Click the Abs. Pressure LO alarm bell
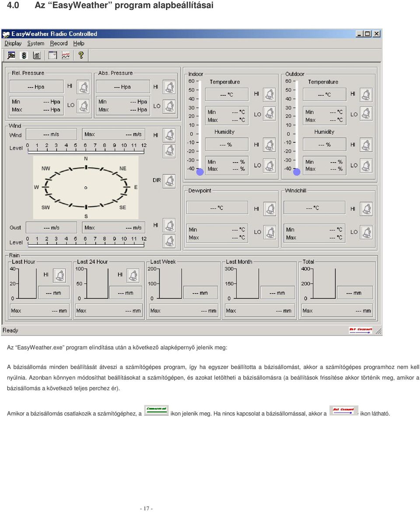Image resolution: width=420 pixels, height=512 pixels. coord(169,106)
